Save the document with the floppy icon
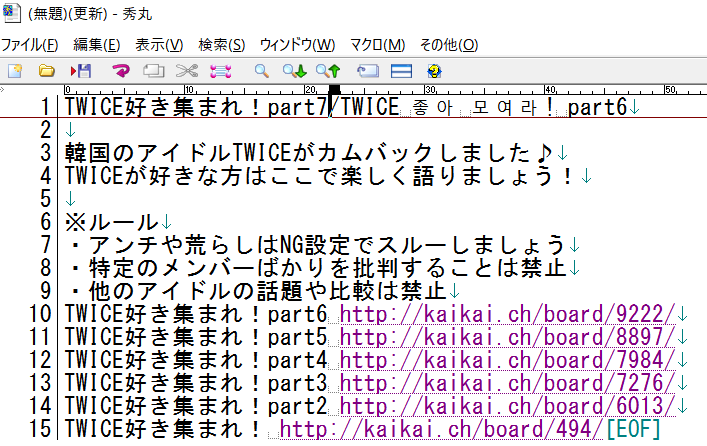The image size is (707, 446). click(x=80, y=71)
